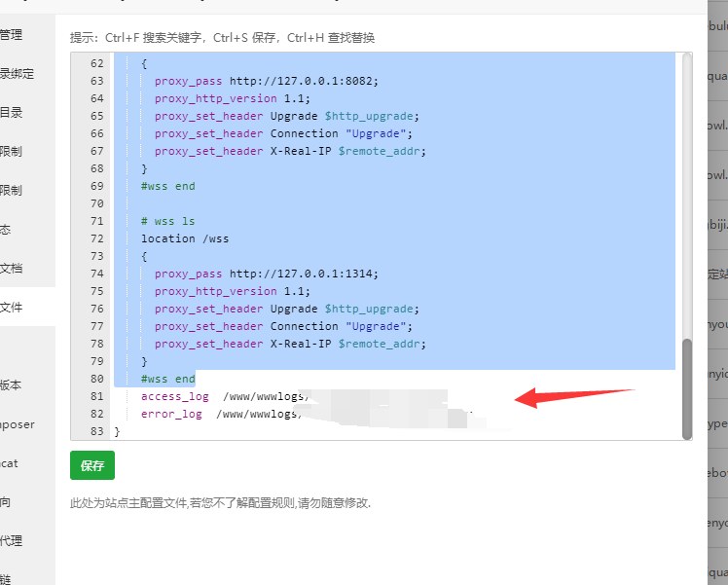
Task: Open the 录绑定 subdirectory binding tab
Action: tap(17, 73)
